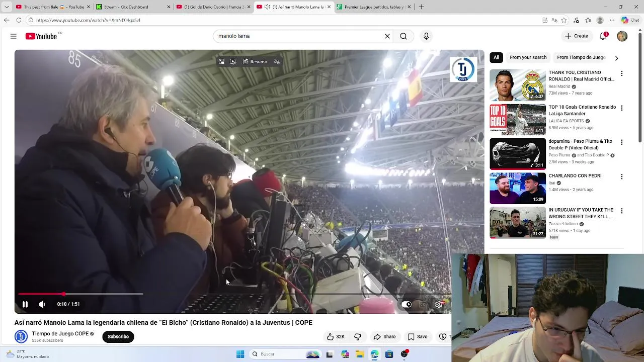Image resolution: width=644 pixels, height=362 pixels.
Task: Open the browser profile icon
Action: (x=600, y=20)
